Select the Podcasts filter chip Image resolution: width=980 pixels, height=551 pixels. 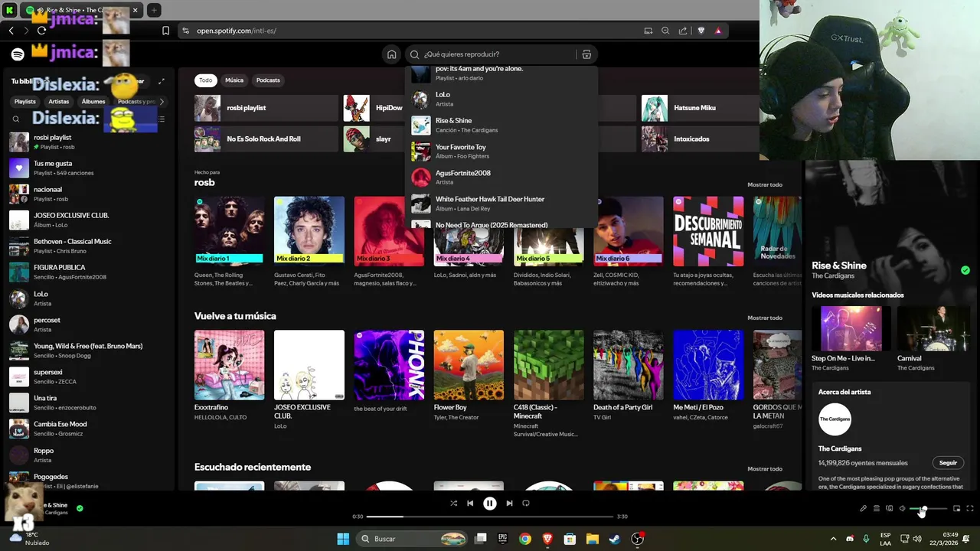[x=268, y=80]
